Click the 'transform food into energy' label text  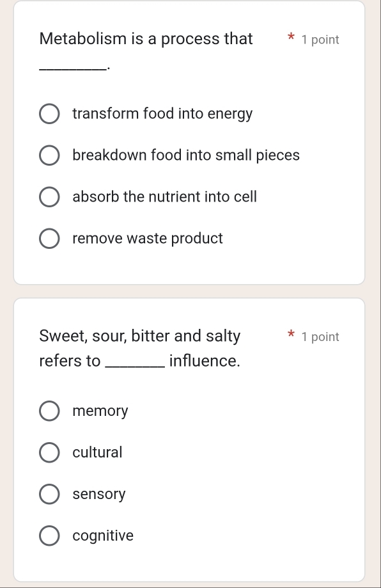point(162,113)
